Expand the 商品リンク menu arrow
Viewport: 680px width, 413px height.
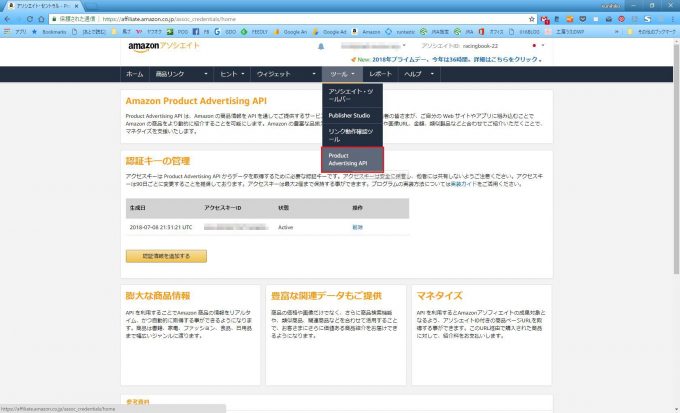pos(206,74)
